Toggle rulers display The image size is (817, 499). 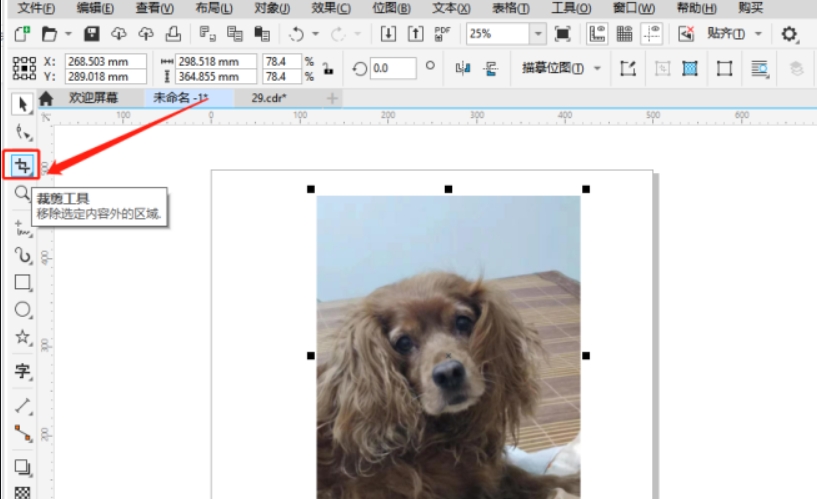coord(597,34)
